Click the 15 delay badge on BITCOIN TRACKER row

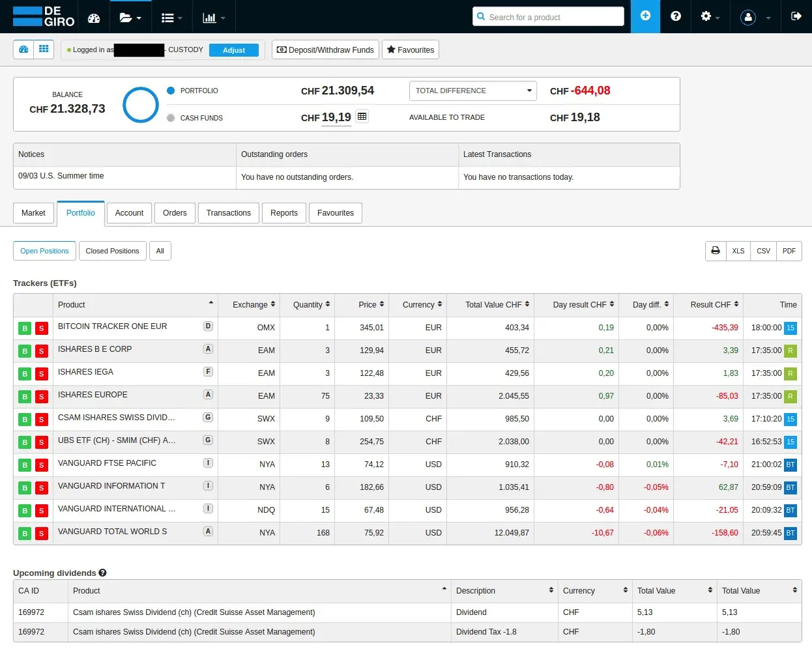[x=790, y=328]
